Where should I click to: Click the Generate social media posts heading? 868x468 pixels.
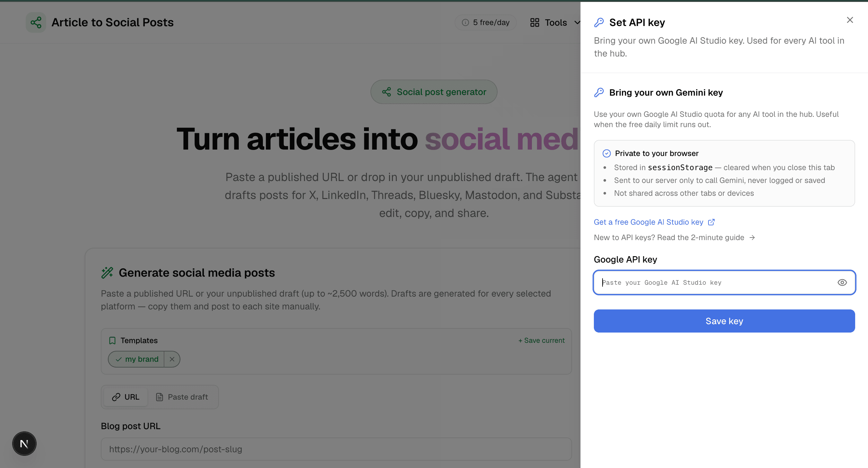(197, 273)
